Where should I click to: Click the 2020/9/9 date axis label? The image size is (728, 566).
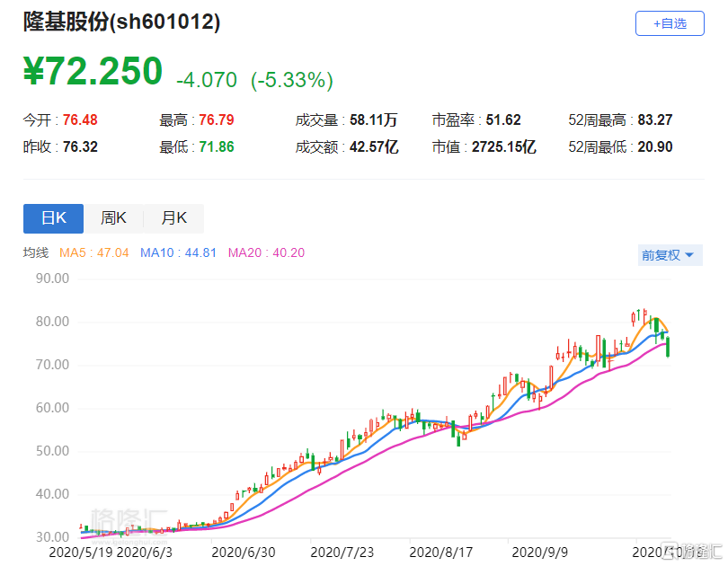539,553
